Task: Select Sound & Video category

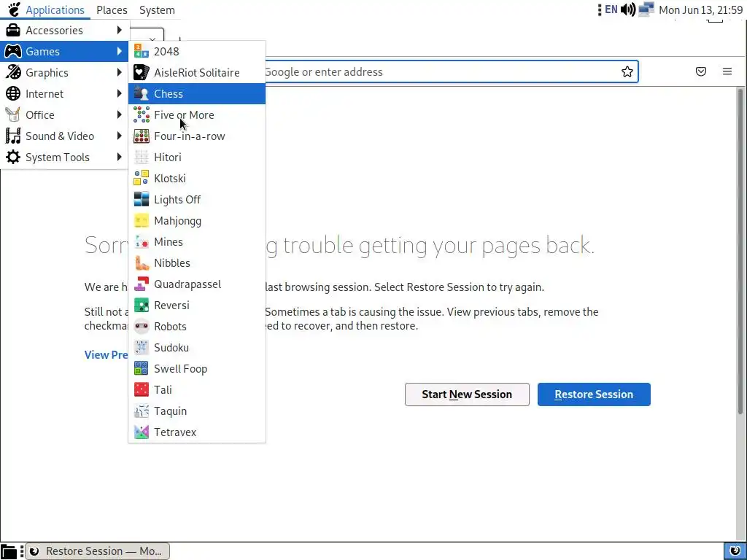Action: click(x=65, y=136)
